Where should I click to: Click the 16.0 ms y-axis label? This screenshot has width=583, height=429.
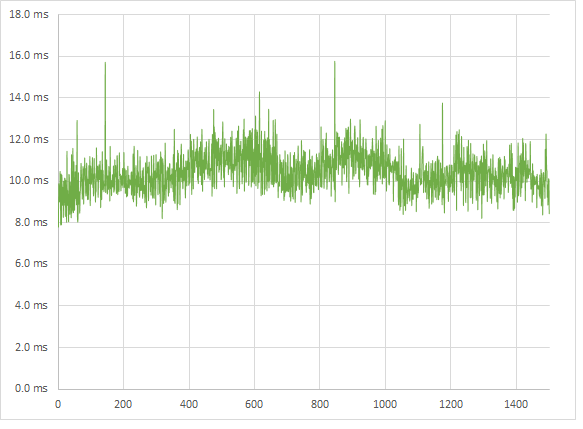(x=29, y=55)
